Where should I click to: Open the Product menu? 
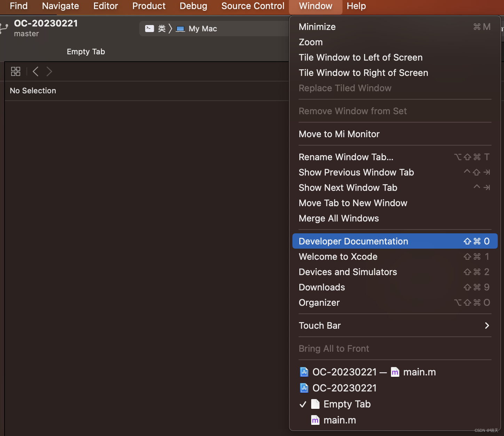pos(149,6)
